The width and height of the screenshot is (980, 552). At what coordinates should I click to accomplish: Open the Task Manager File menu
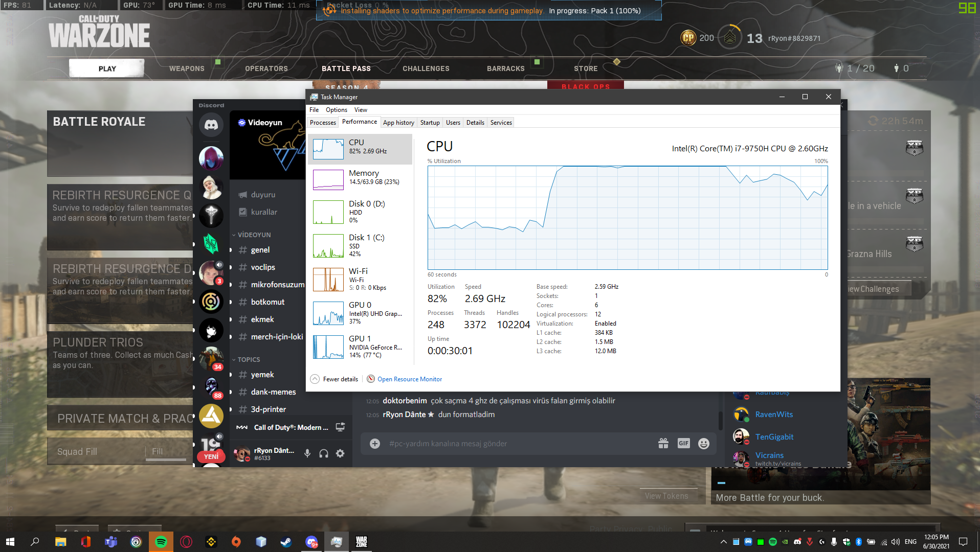coord(314,110)
